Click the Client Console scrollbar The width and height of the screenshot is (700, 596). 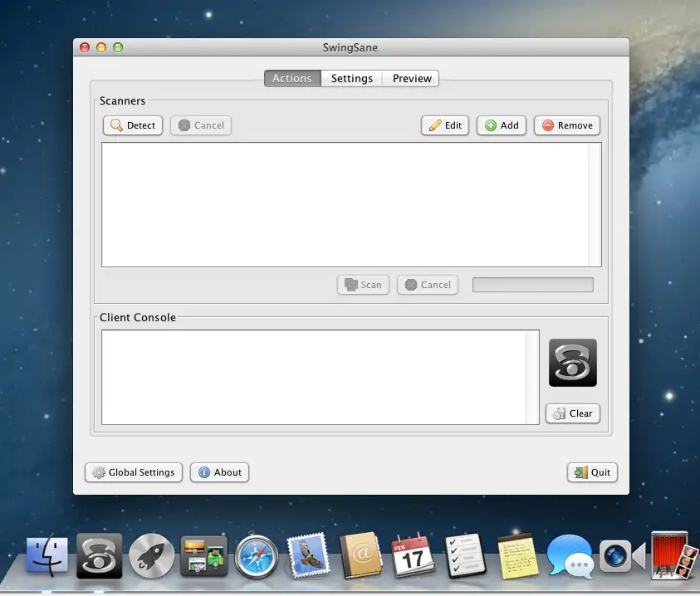click(x=532, y=377)
